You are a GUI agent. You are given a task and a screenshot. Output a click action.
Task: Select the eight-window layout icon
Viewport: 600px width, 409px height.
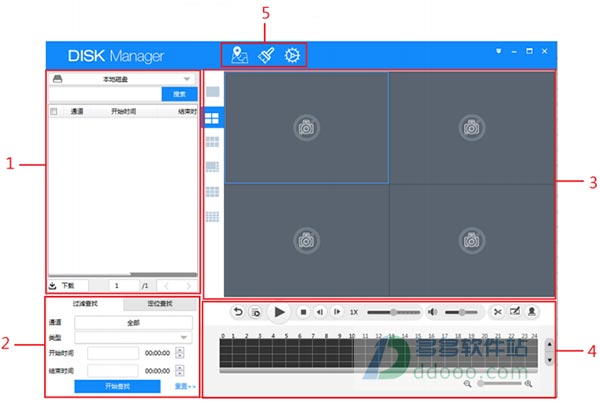(212, 166)
